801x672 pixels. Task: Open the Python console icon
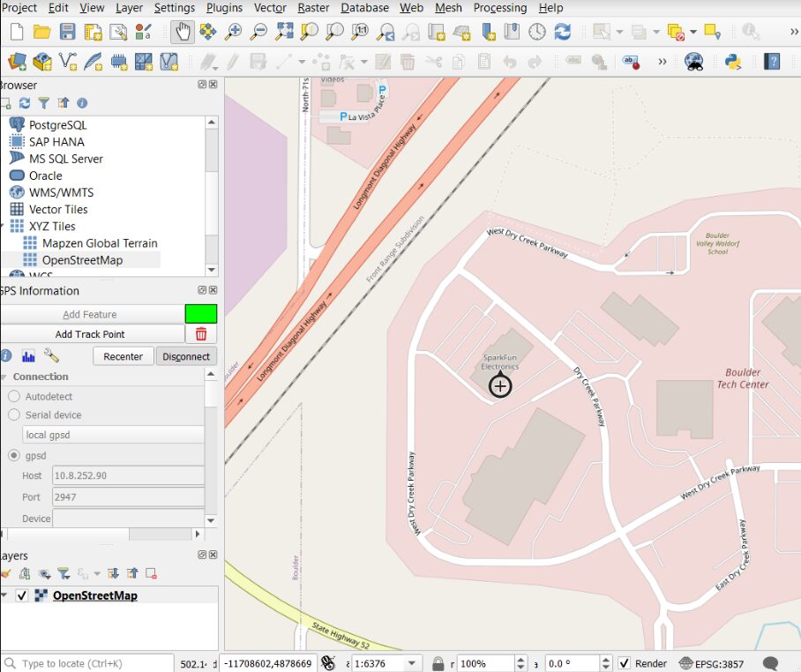(733, 63)
